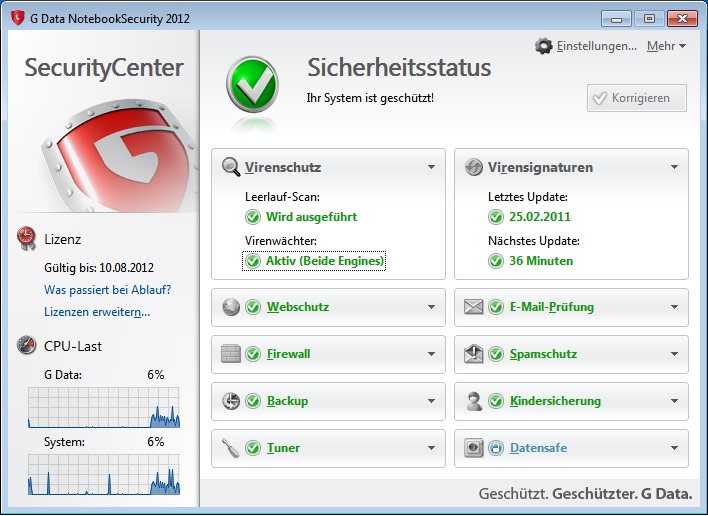The height and width of the screenshot is (516, 708).
Task: Open the Kindersicherung dropdown arrow
Action: click(674, 401)
